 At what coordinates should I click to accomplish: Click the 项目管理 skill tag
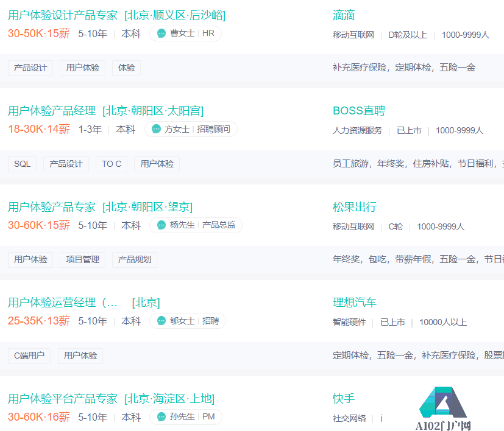point(83,259)
